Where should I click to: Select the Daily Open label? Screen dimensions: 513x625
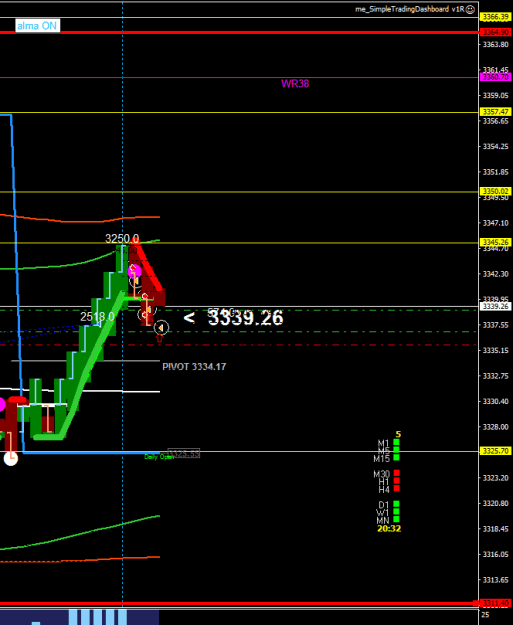coord(159,457)
